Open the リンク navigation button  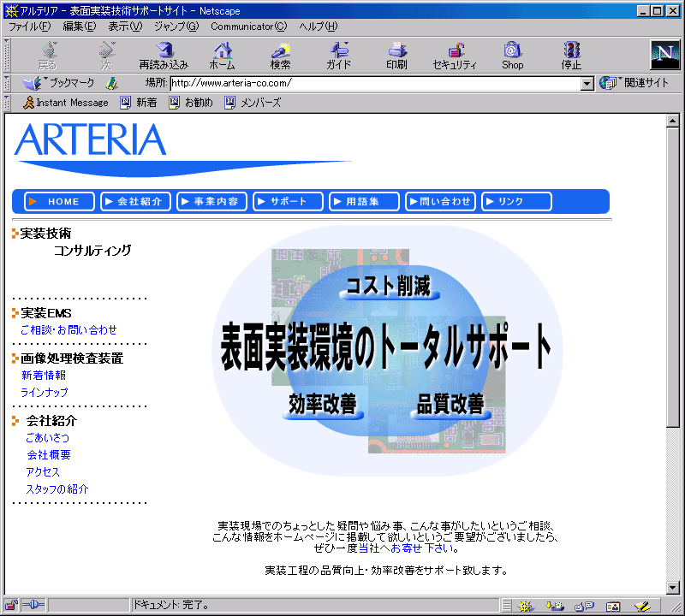click(516, 202)
